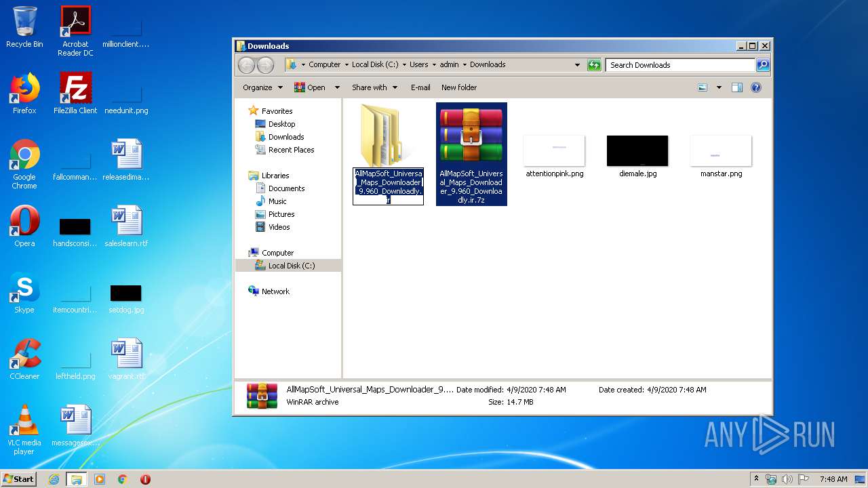This screenshot has height=488, width=868.
Task: Select Downloads in navigation pane
Action: pos(279,137)
